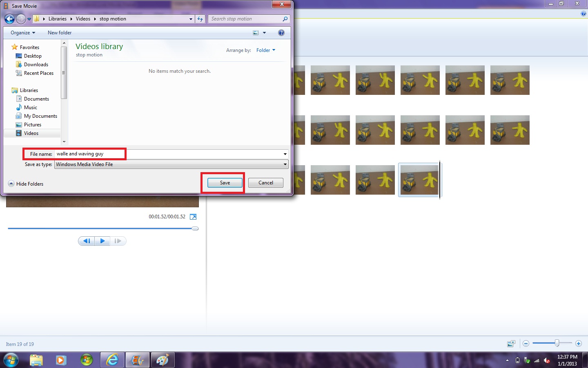Click the change view icon in dialog toolbar
Image resolution: width=588 pixels, height=368 pixels.
tap(256, 33)
